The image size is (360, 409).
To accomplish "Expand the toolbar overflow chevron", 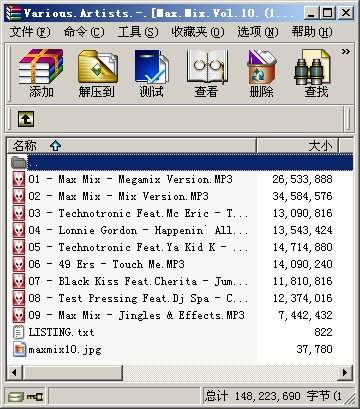I will click(346, 51).
